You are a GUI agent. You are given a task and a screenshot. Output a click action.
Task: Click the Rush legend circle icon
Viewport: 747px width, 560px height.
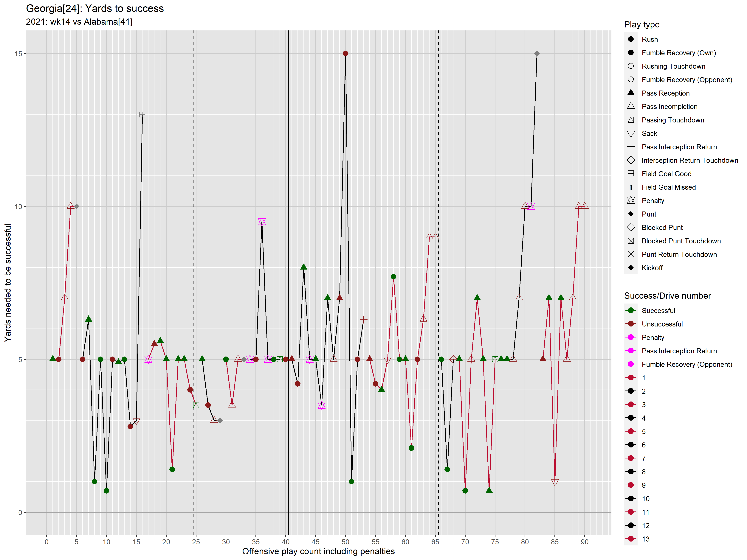[x=630, y=39]
